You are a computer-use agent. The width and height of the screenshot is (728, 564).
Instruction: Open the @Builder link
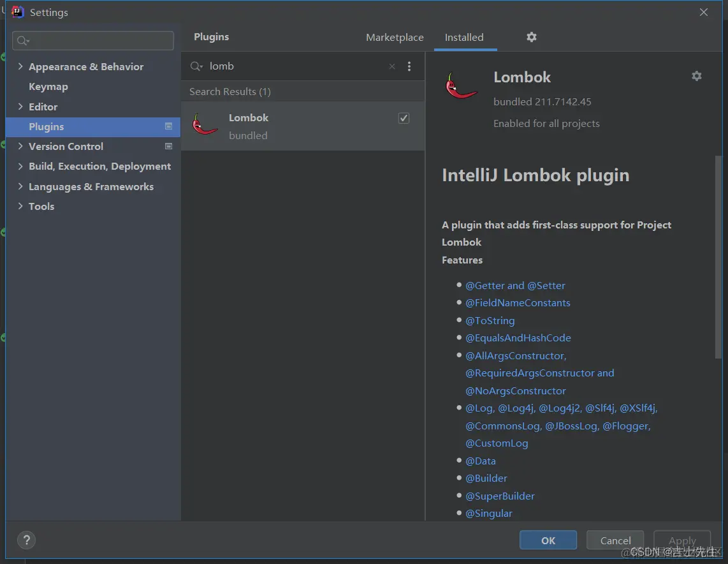coord(486,478)
